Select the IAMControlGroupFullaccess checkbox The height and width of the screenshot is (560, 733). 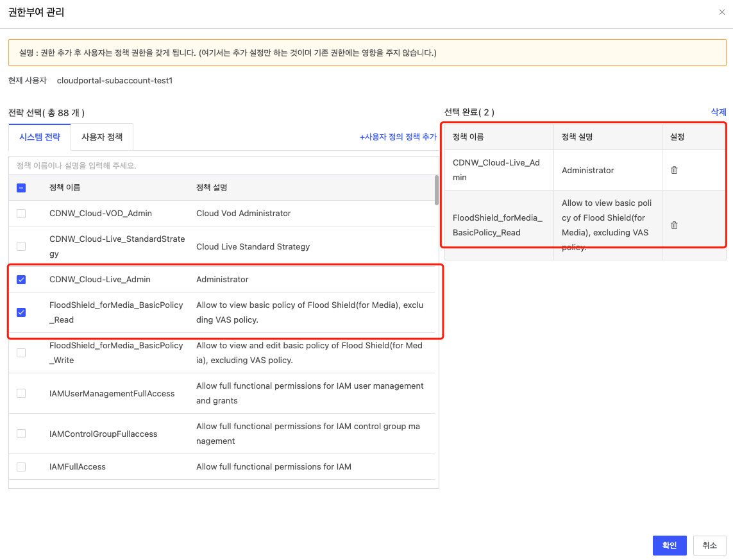pos(21,434)
